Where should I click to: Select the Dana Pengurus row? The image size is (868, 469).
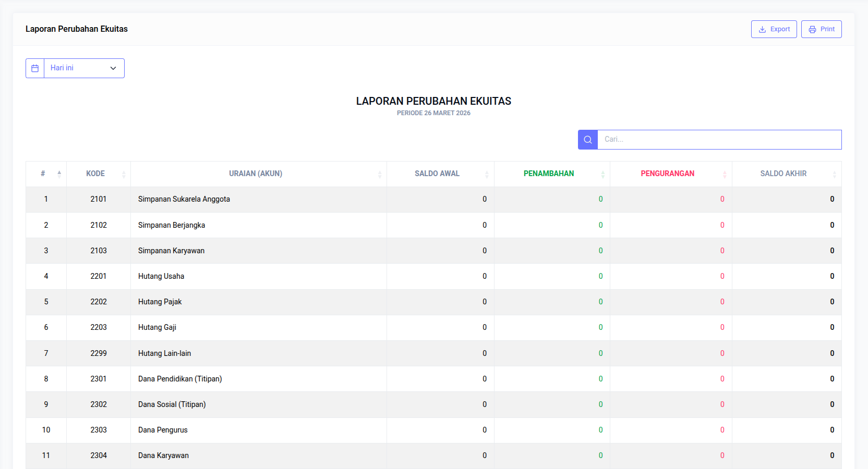point(163,430)
